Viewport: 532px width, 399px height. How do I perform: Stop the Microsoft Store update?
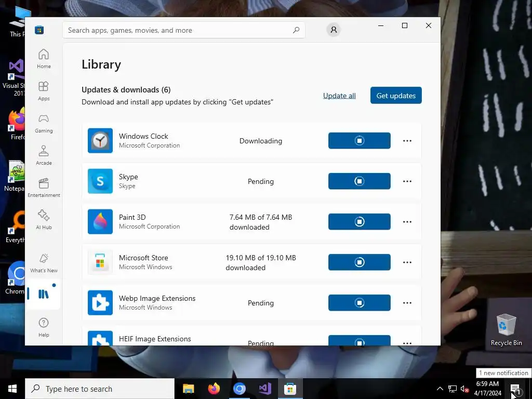360,262
